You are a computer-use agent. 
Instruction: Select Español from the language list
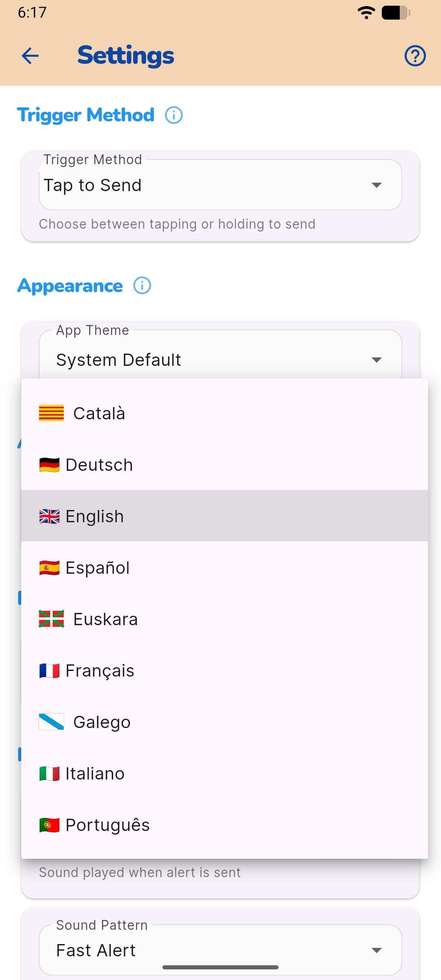tap(122, 567)
